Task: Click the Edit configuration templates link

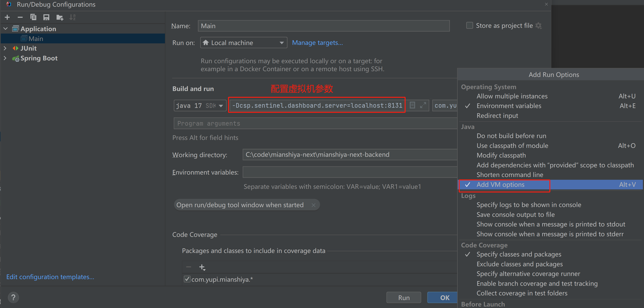Action: click(50, 276)
